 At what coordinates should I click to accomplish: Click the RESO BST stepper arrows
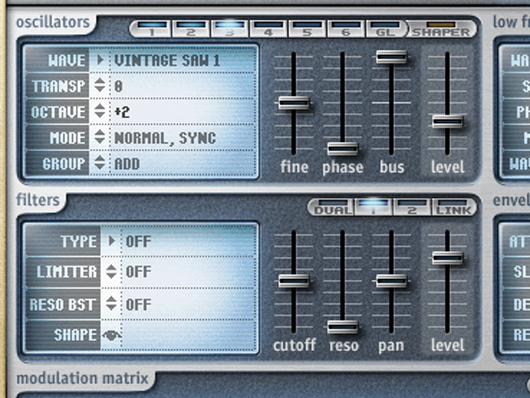pyautogui.click(x=111, y=303)
